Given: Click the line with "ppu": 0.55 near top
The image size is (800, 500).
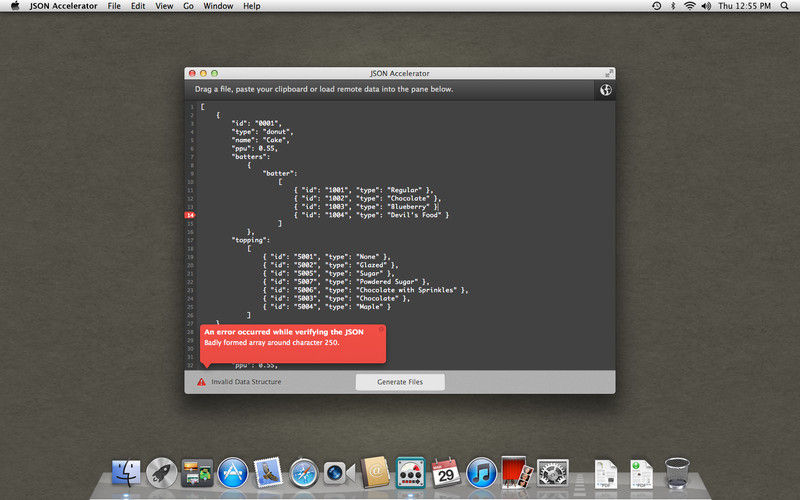Looking at the screenshot, I should (255, 148).
